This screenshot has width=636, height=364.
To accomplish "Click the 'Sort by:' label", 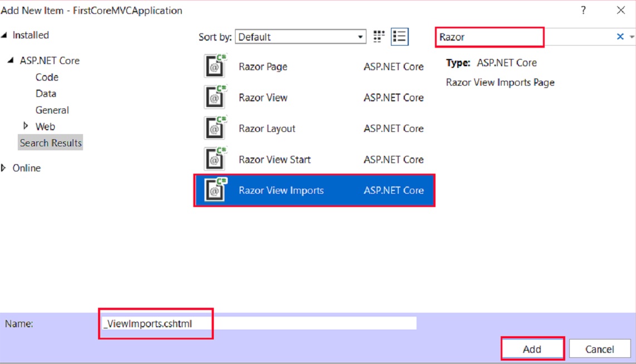I will coord(215,37).
